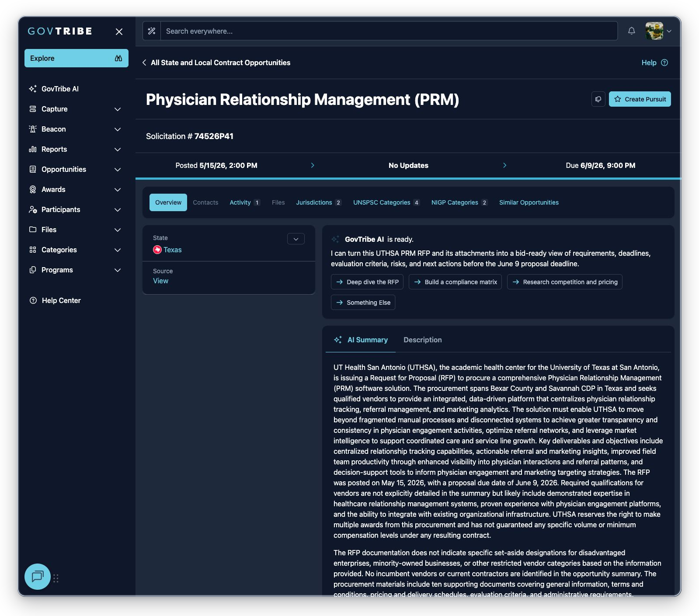Click the Help Center question mark icon
The width and height of the screenshot is (699, 616).
coord(33,300)
